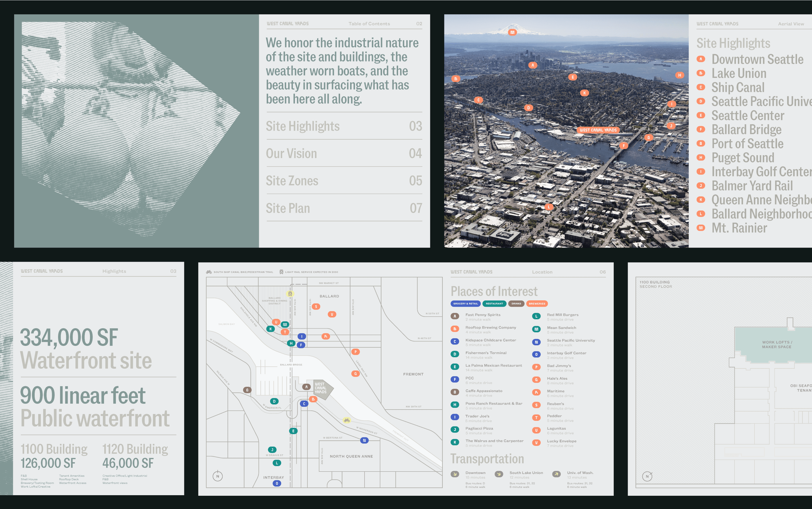Click the Mt. Rainier marker on aerial photo
This screenshot has height=509, width=812.
[512, 32]
